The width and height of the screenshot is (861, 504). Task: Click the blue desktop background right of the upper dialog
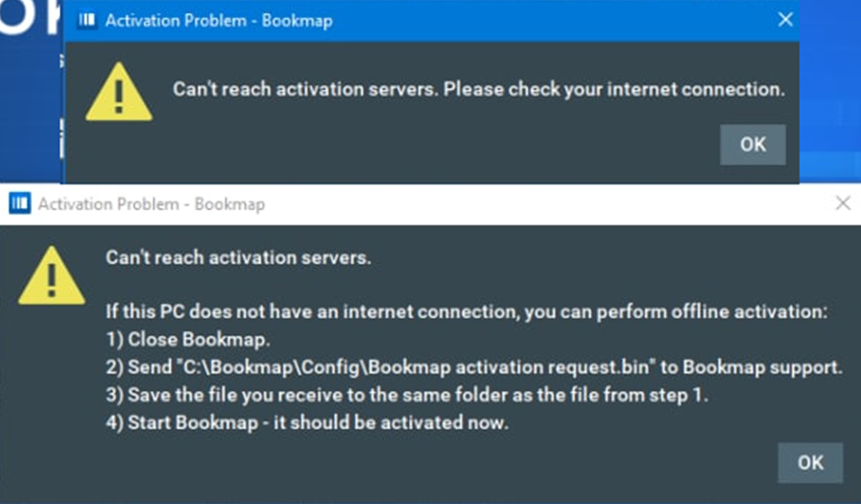click(x=829, y=90)
